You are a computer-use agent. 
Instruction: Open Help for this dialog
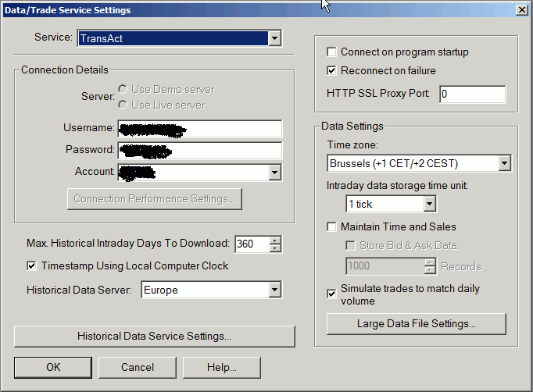pos(222,367)
